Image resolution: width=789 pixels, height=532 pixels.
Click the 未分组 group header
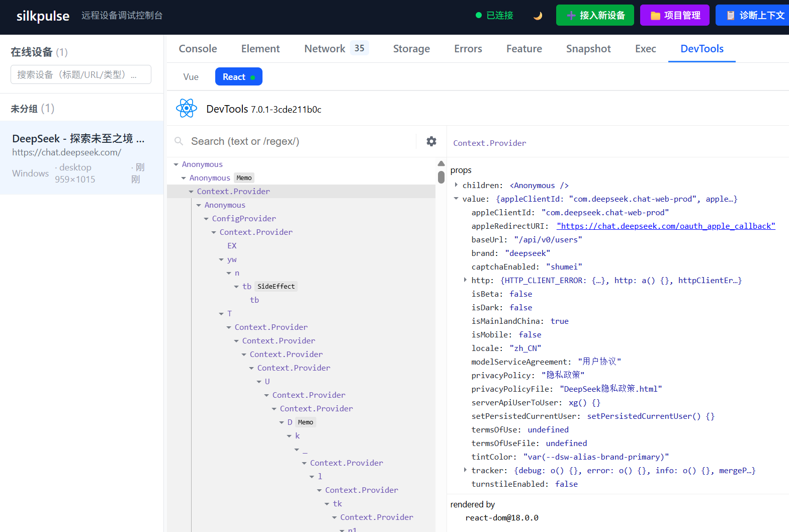[33, 109]
